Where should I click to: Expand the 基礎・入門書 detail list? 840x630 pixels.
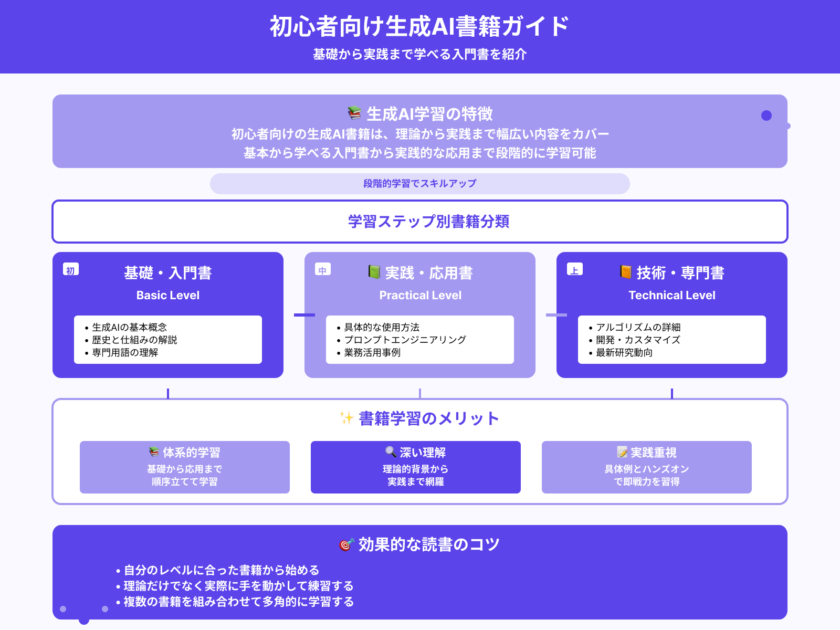click(167, 339)
